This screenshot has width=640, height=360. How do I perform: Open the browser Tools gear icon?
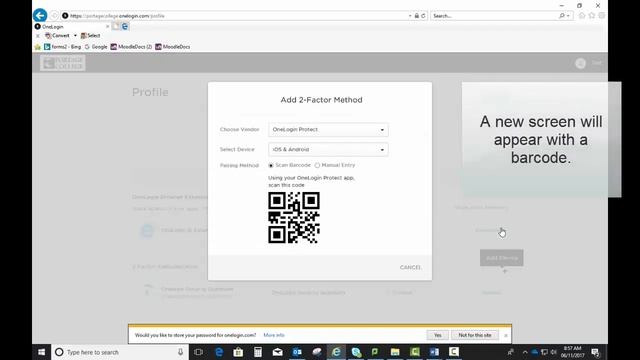[602, 16]
